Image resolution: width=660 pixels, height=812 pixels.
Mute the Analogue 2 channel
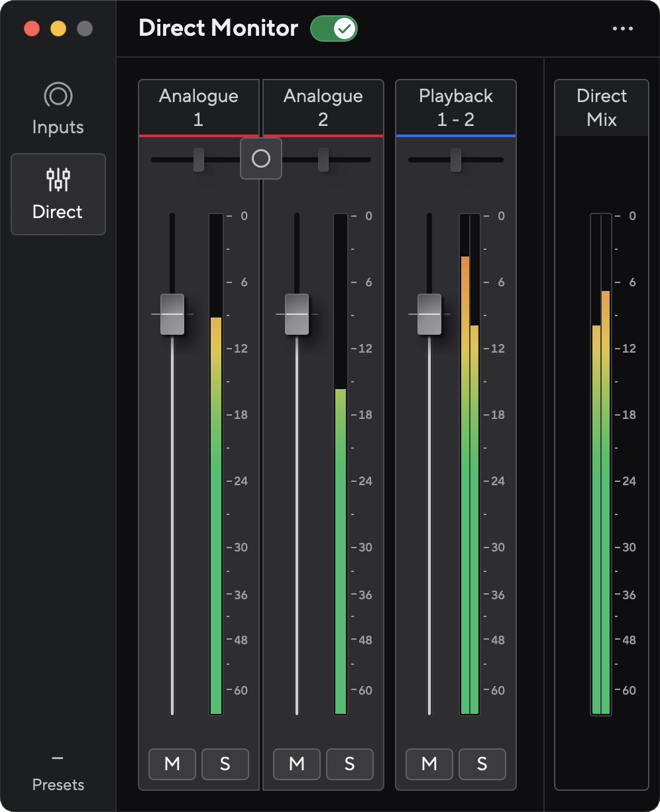pyautogui.click(x=296, y=764)
